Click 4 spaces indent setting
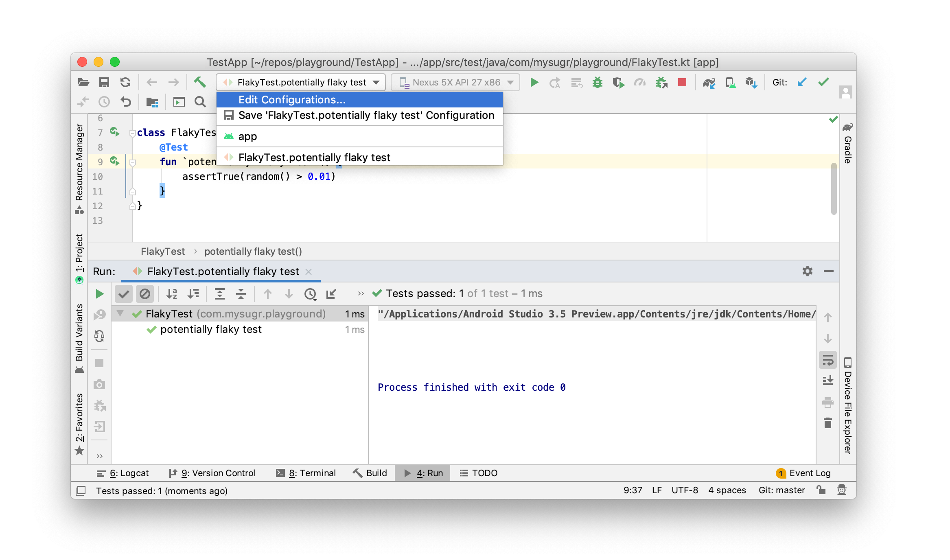 pyautogui.click(x=727, y=490)
